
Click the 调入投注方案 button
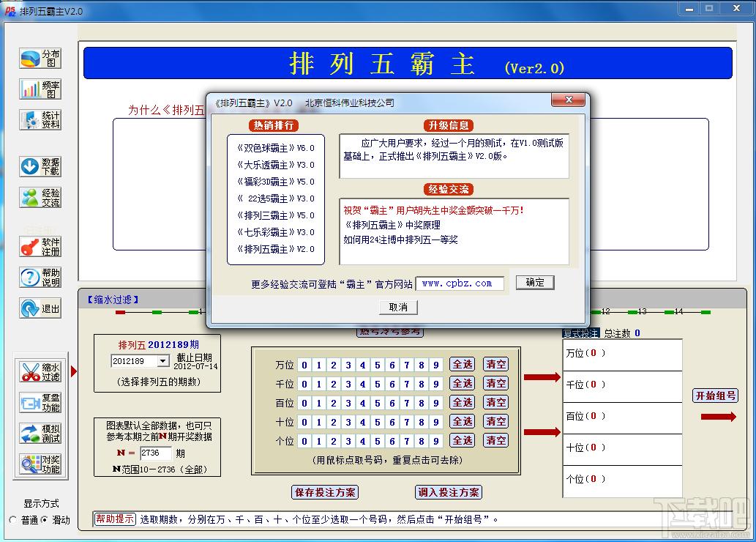pos(449,492)
